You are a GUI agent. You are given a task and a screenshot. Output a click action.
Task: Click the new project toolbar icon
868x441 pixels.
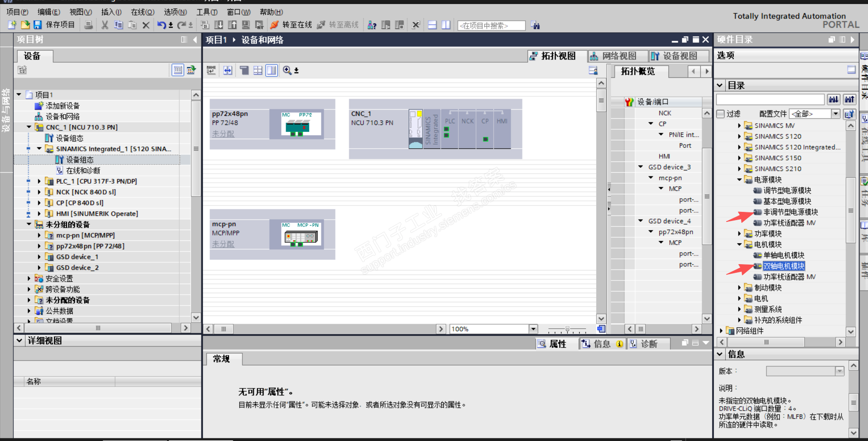tap(12, 25)
